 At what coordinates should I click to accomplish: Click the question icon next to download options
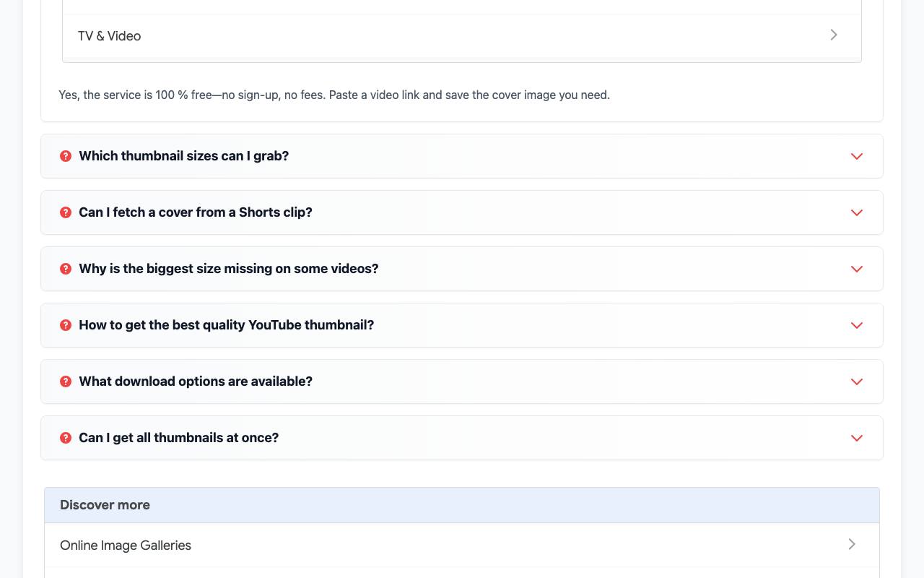pos(66,381)
